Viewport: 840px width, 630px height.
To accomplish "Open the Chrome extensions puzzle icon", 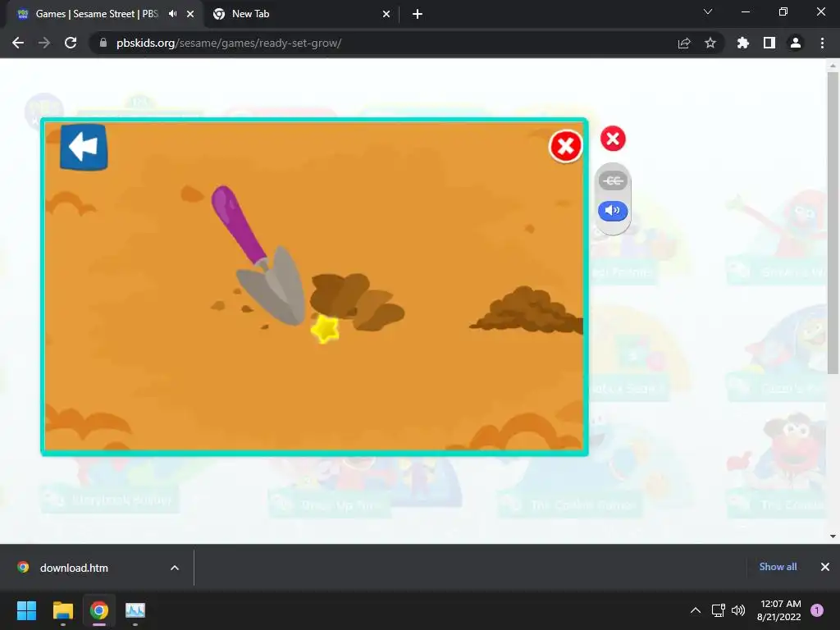I will click(743, 43).
